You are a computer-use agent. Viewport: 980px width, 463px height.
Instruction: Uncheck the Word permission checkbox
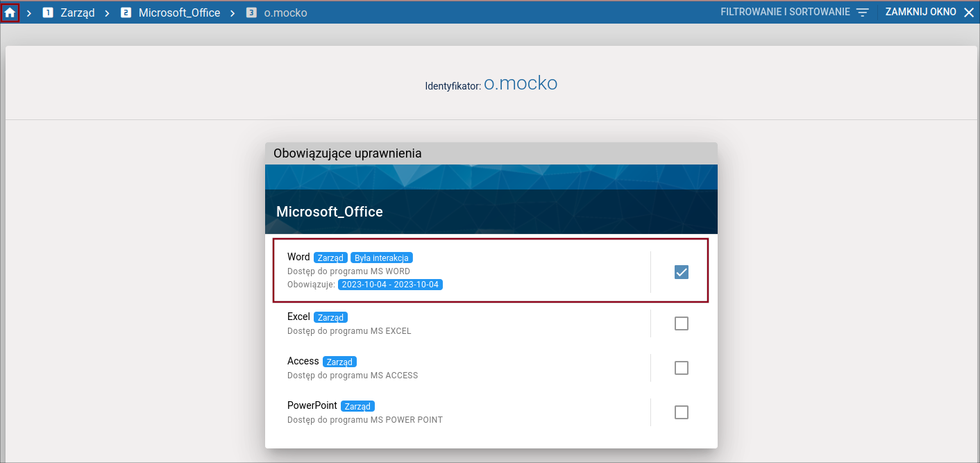pos(682,272)
